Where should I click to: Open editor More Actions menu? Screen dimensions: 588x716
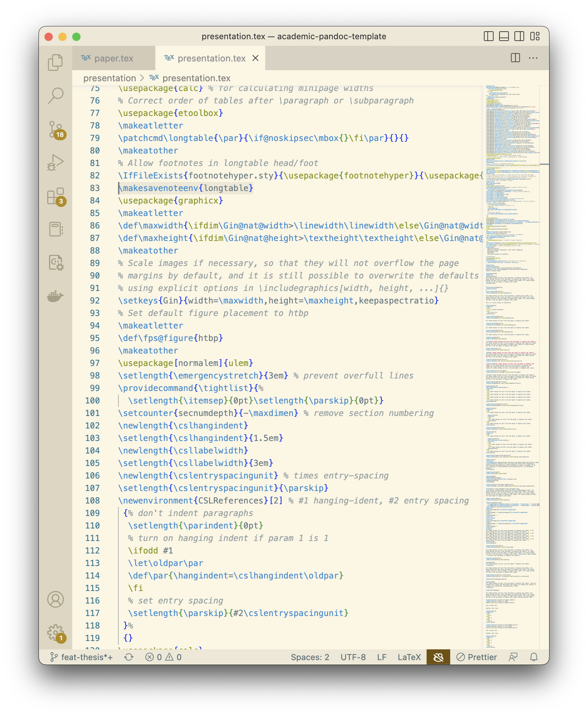(533, 58)
